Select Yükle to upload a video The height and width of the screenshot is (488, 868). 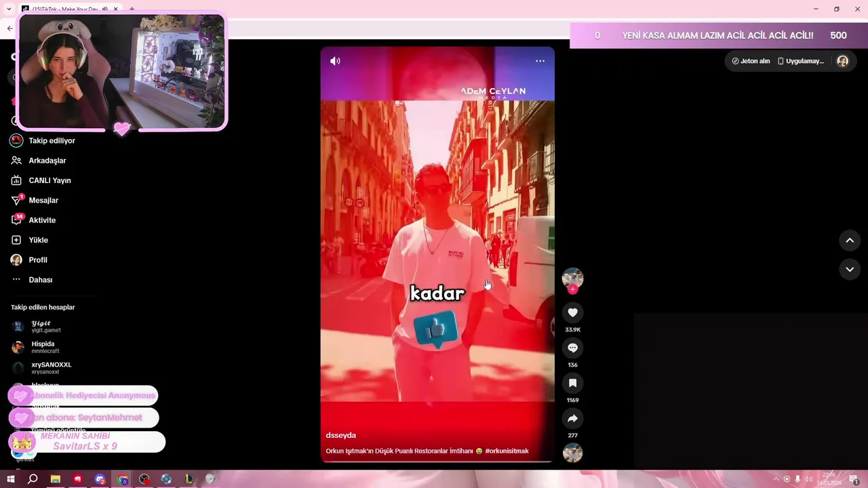(29, 240)
